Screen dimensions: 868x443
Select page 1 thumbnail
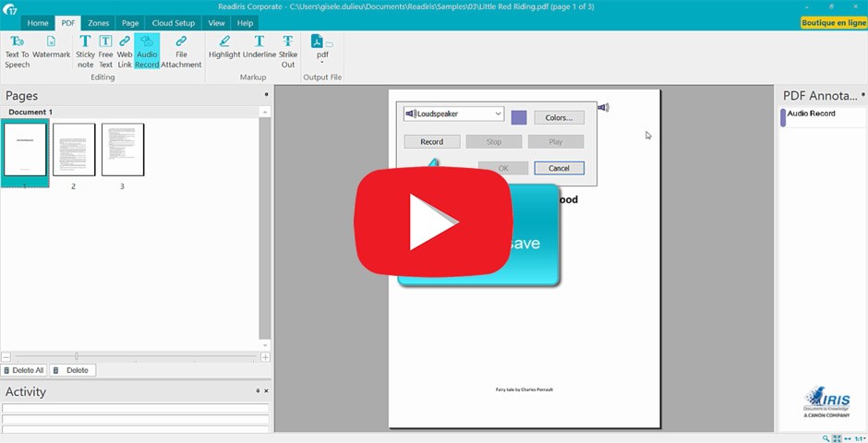pyautogui.click(x=25, y=150)
